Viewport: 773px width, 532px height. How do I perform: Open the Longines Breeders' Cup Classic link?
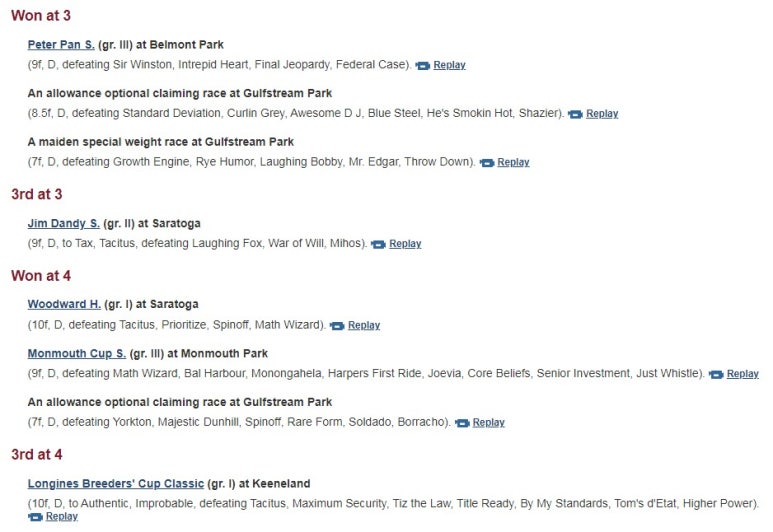116,484
